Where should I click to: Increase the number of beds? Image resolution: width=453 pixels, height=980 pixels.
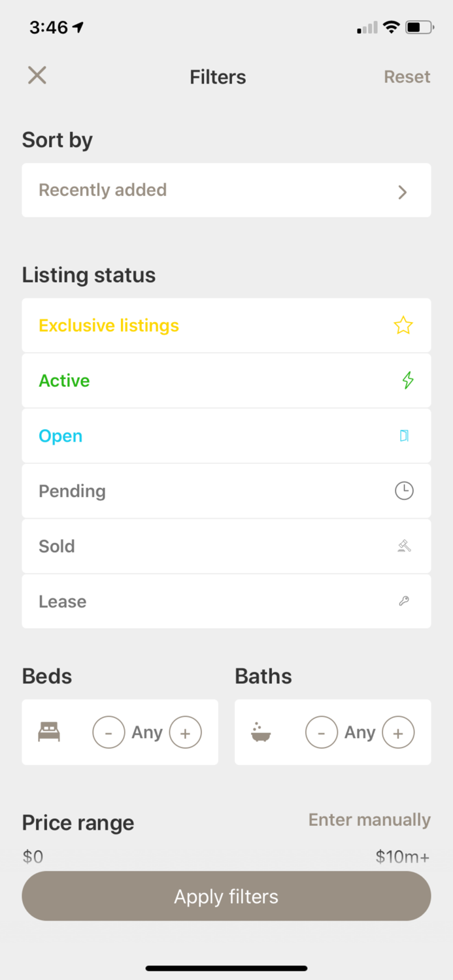[x=186, y=732]
